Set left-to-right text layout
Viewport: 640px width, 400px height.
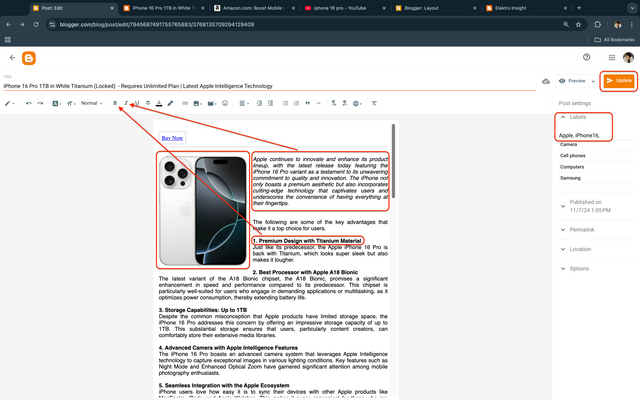coord(333,103)
